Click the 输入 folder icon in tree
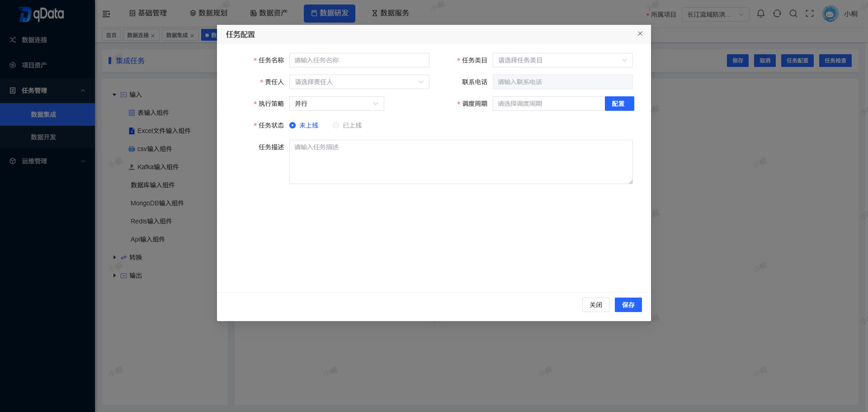868x412 pixels. click(123, 95)
